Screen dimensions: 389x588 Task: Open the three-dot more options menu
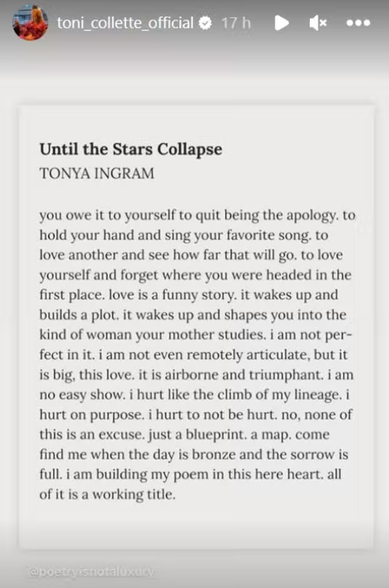pos(358,23)
